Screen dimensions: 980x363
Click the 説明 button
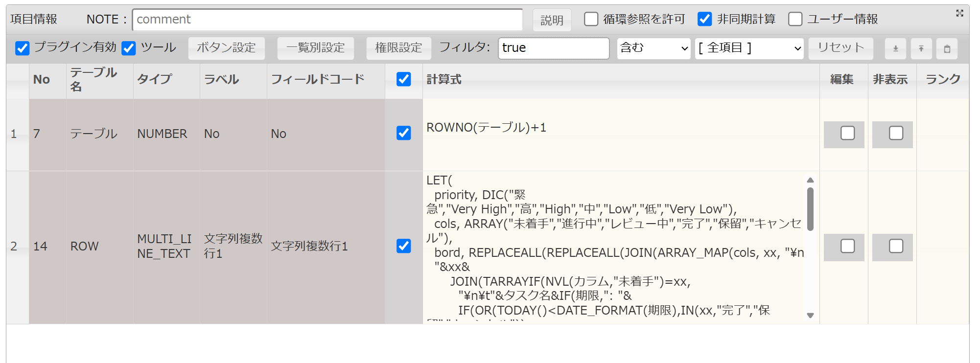552,20
